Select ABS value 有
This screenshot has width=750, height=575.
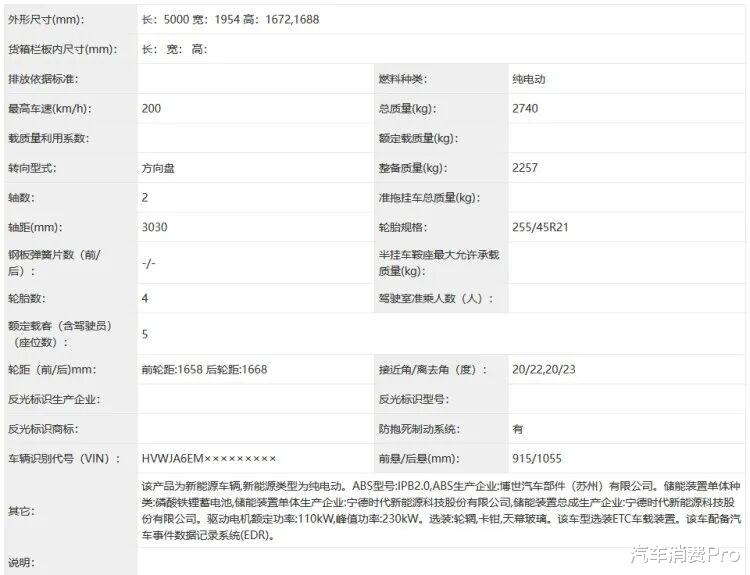pos(518,429)
